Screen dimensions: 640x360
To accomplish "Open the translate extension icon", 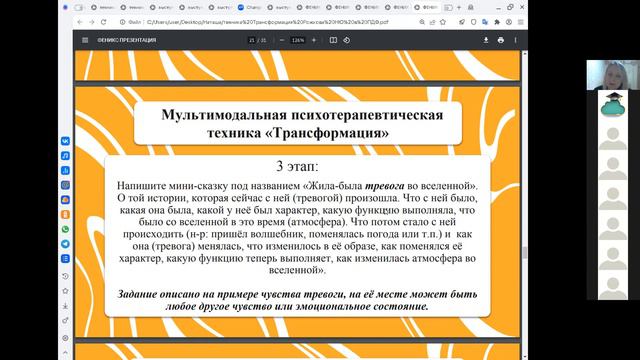I will click(x=485, y=22).
